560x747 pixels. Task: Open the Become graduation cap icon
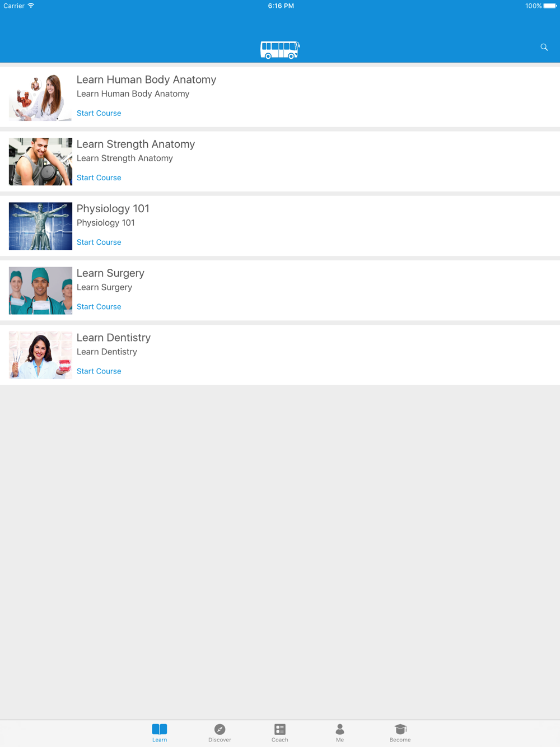click(x=400, y=729)
